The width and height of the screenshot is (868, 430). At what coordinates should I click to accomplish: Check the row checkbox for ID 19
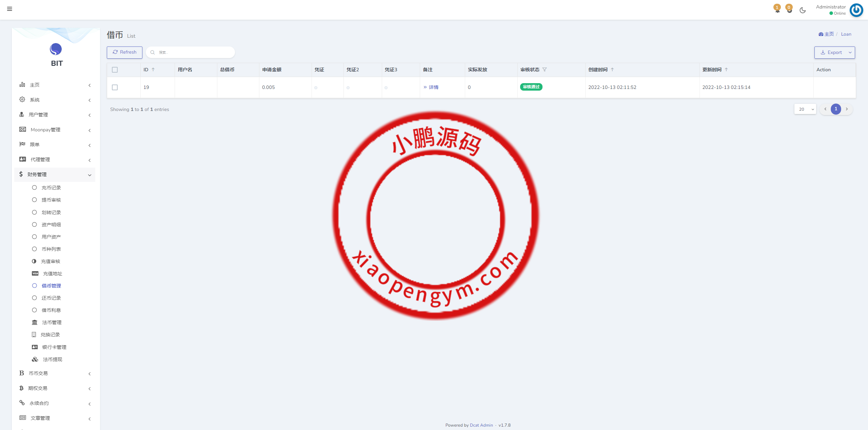tap(115, 87)
